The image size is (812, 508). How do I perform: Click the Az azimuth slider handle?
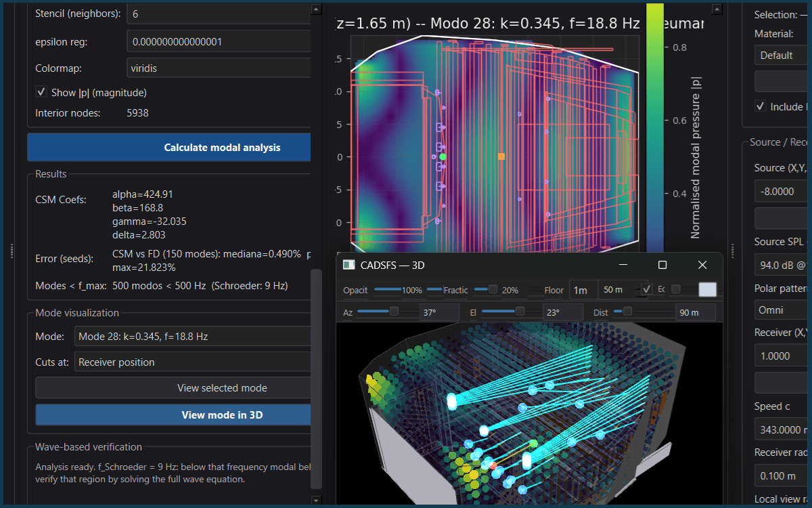(394, 312)
